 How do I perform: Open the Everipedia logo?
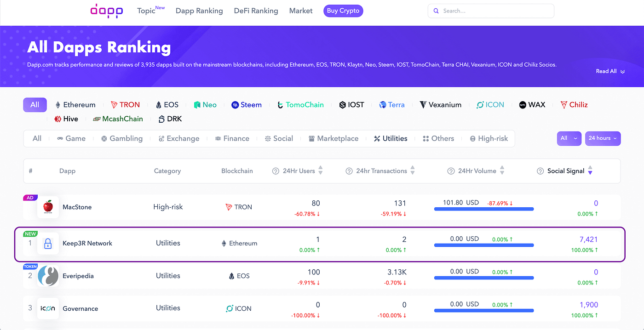coord(48,276)
